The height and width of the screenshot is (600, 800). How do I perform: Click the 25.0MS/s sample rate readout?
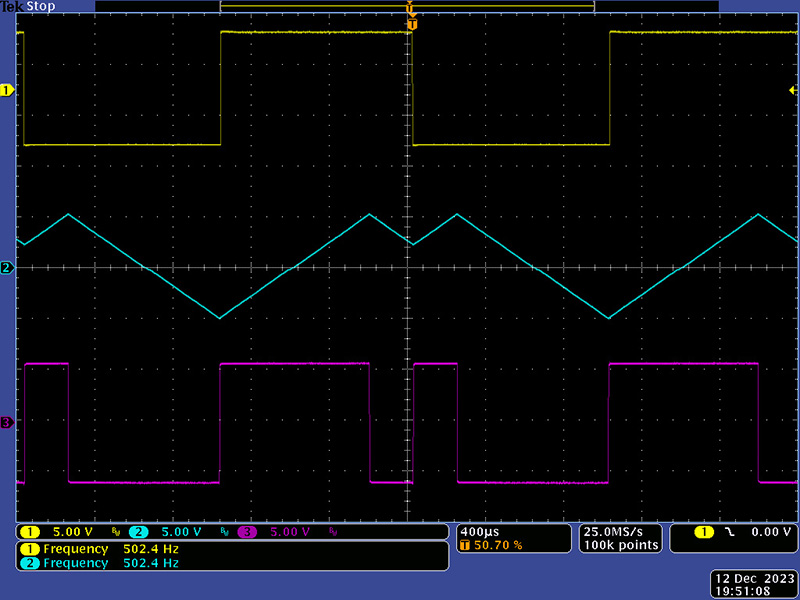620,530
